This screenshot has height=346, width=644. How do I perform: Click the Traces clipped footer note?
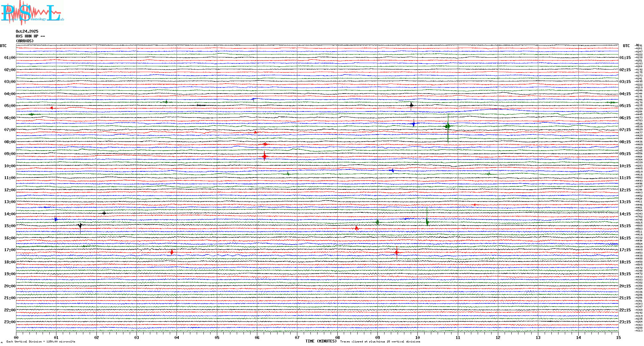tap(380, 342)
